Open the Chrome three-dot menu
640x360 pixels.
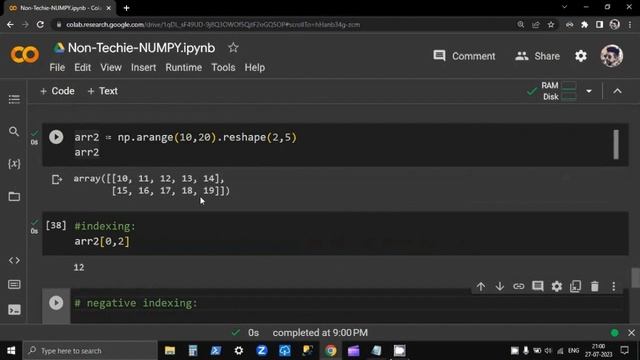[x=630, y=24]
